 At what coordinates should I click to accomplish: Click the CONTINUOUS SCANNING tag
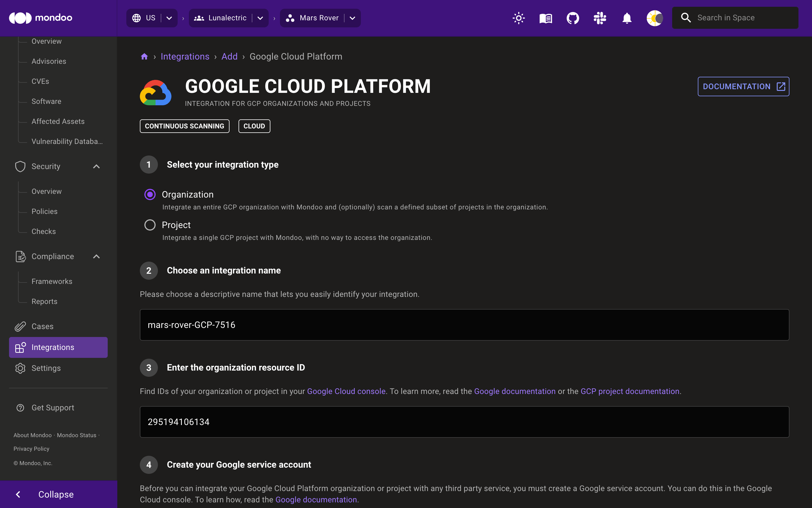185,126
